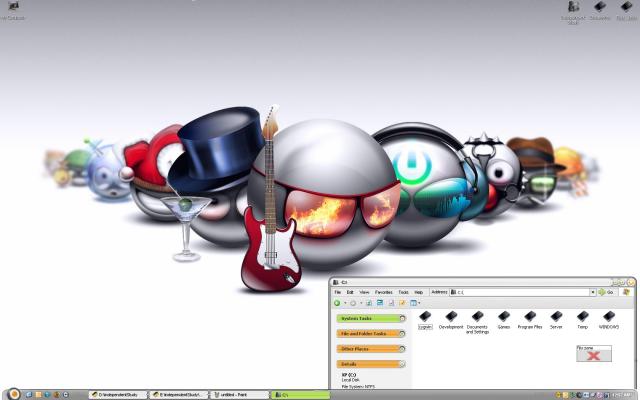This screenshot has width=640, height=400.
Task: Click the orange quick launch icon
Action: tap(38, 395)
